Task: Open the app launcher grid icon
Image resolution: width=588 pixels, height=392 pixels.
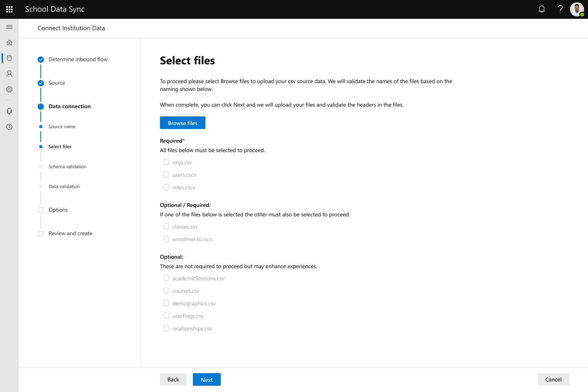Action: coord(9,9)
